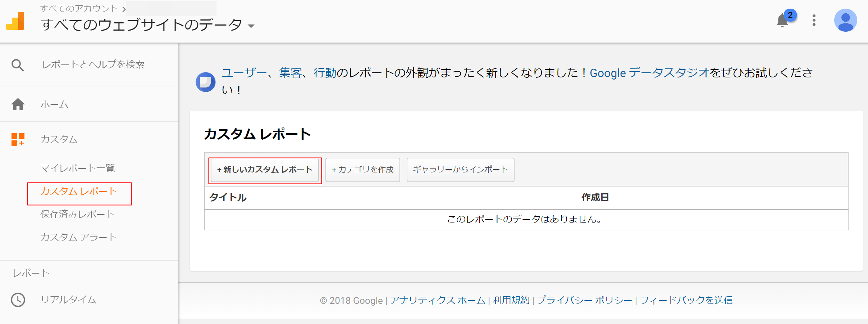Image resolution: width=868 pixels, height=324 pixels.
Task: Click the user account avatar
Action: pos(845,20)
